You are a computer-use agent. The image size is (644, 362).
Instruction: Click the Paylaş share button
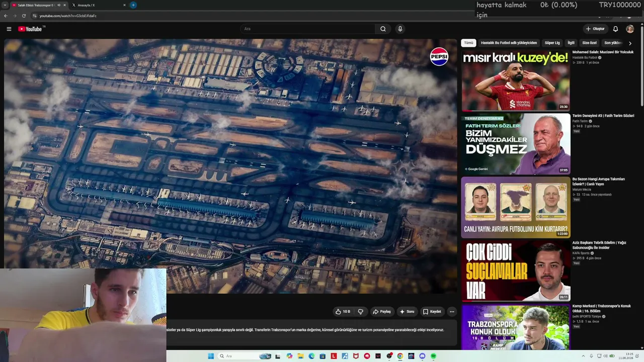381,312
